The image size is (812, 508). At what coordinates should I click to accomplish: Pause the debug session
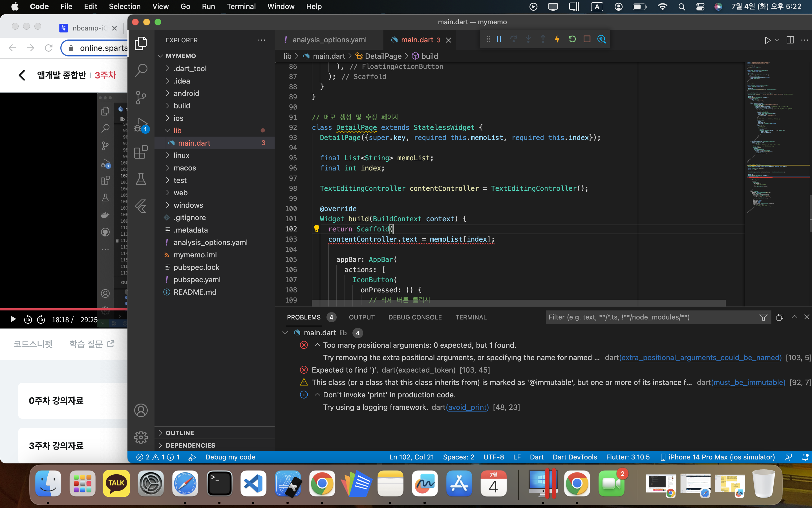(x=499, y=39)
